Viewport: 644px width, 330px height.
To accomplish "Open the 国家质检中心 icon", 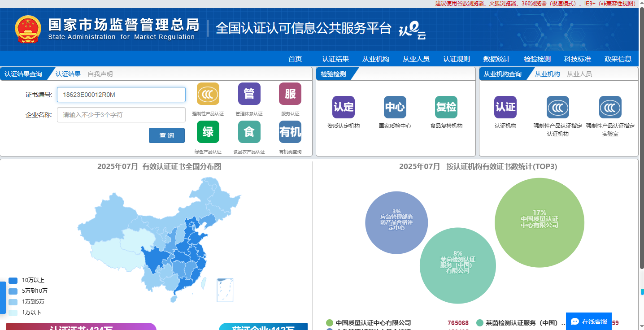I will pyautogui.click(x=395, y=107).
